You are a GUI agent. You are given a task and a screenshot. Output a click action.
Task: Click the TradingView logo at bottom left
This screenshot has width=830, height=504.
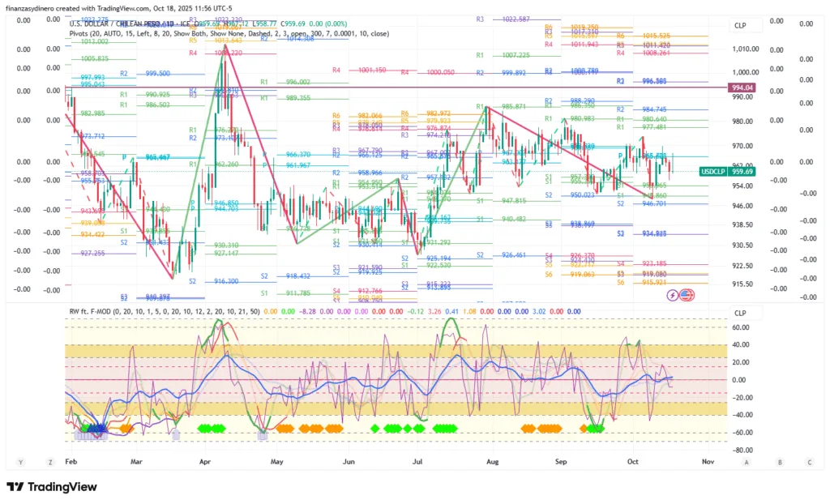tap(51, 487)
